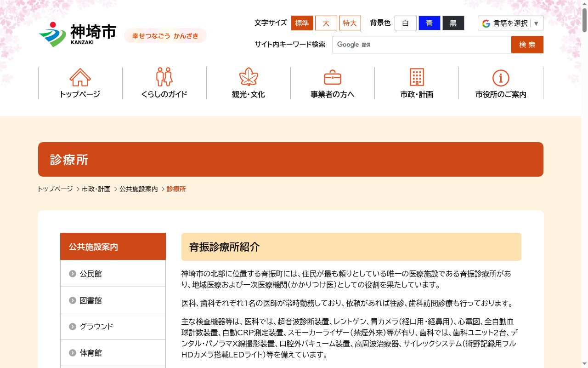This screenshot has width=588, height=368.
Task: Set text size to 大
Action: [x=326, y=23]
